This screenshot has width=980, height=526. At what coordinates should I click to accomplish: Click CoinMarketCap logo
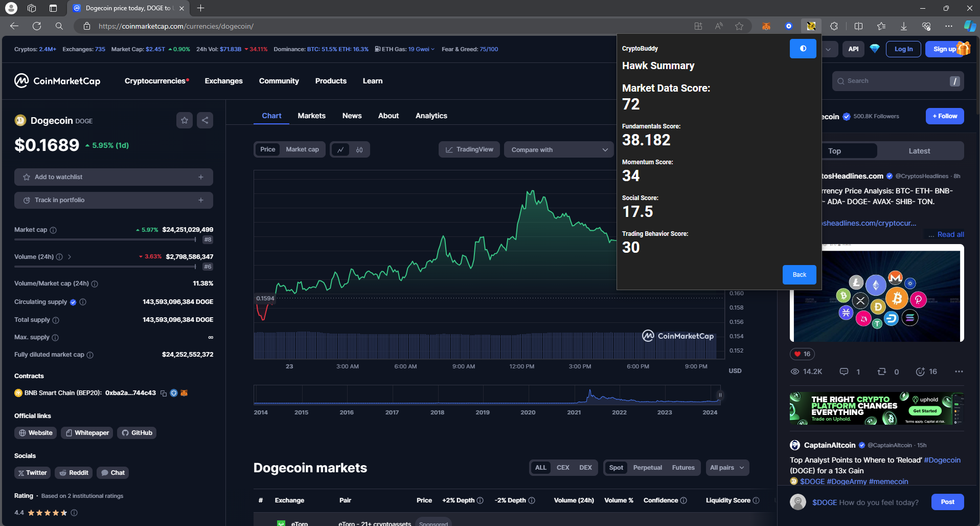pyautogui.click(x=57, y=81)
